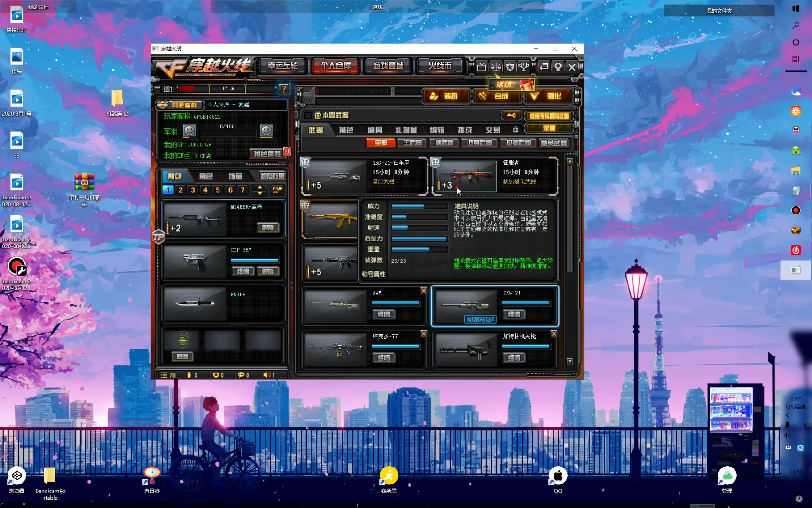Click the key icon button
The image size is (812, 508).
point(511,115)
